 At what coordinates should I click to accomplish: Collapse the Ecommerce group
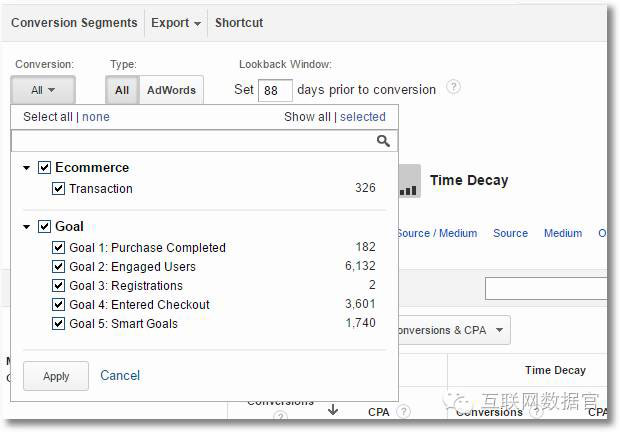[28, 168]
